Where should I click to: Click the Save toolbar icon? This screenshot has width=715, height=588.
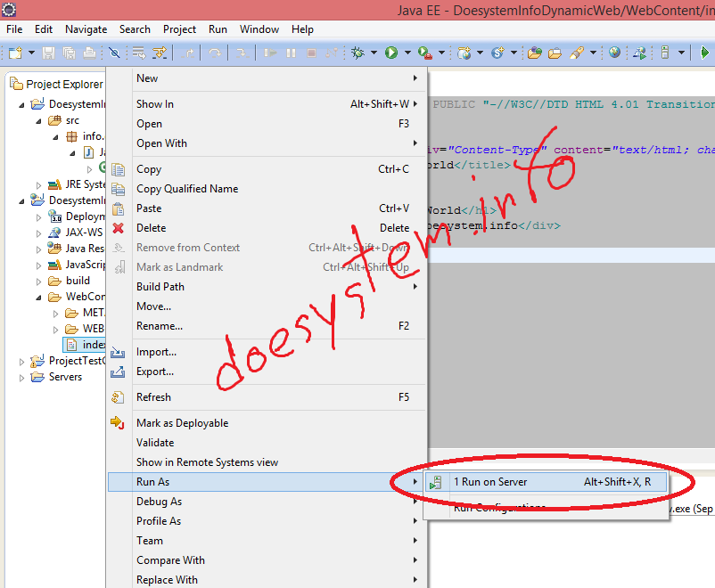49,53
